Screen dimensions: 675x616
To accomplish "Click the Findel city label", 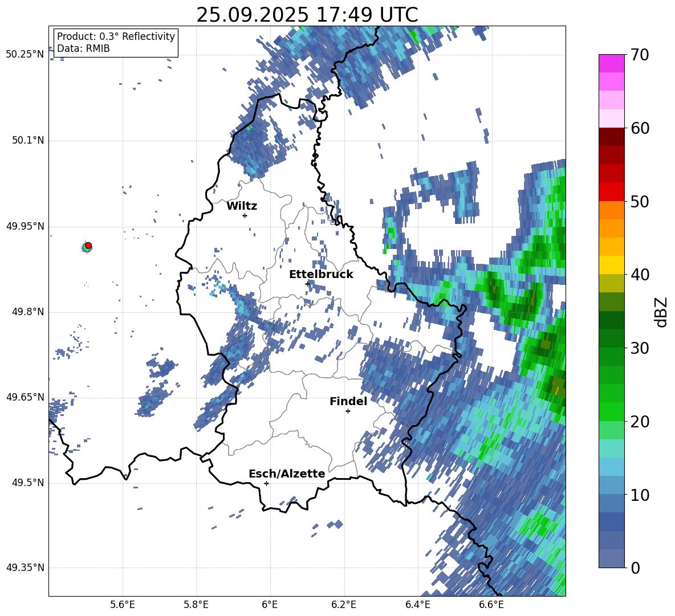I will [x=348, y=401].
